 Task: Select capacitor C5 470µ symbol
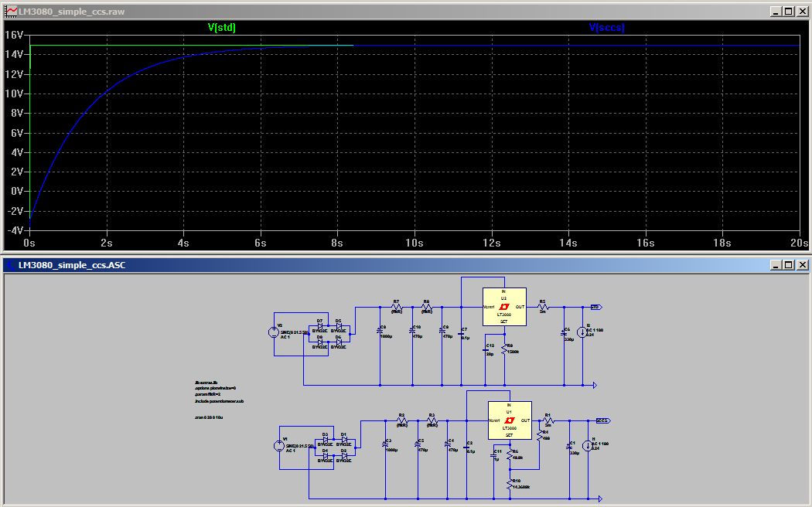tap(418, 445)
